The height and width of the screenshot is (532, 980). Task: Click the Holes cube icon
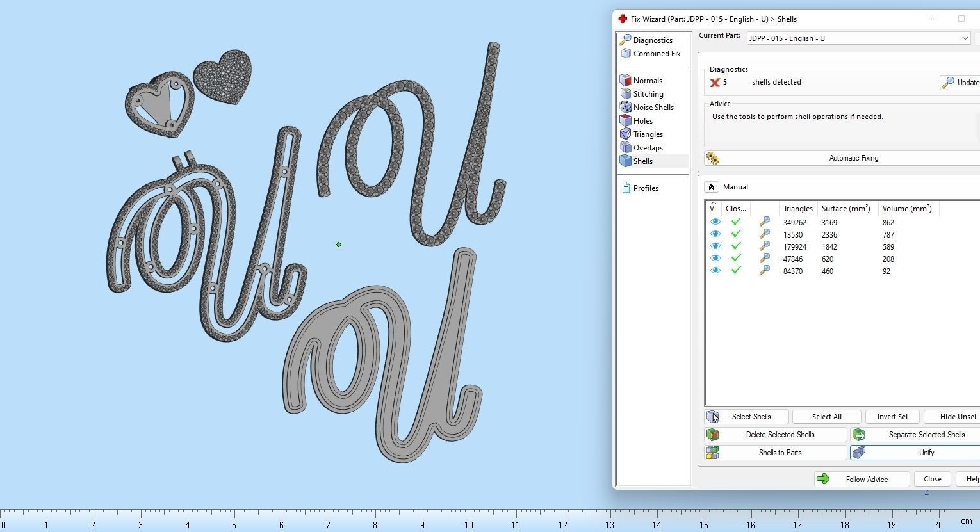626,121
